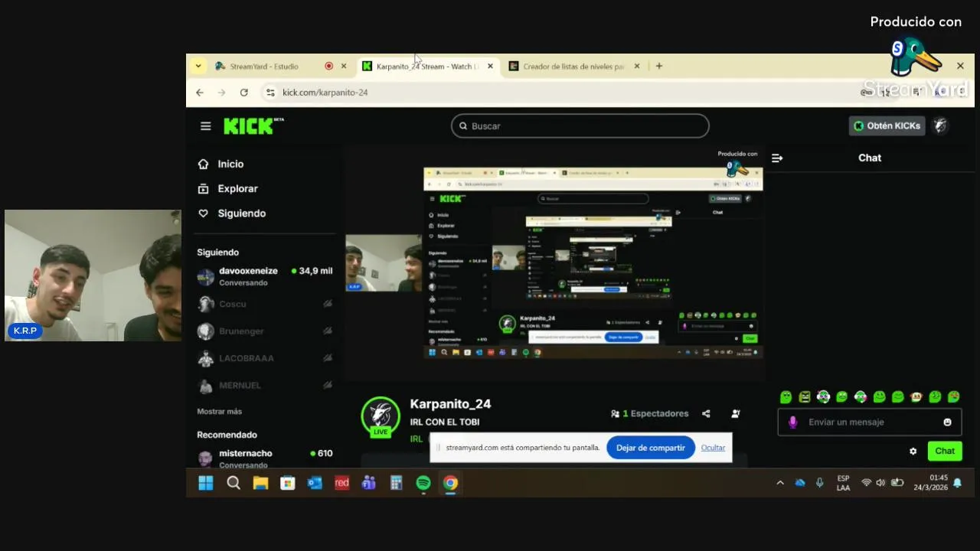Collapse the chat panel with the arrow icon
Image resolution: width=980 pixels, height=551 pixels.
[x=777, y=158]
